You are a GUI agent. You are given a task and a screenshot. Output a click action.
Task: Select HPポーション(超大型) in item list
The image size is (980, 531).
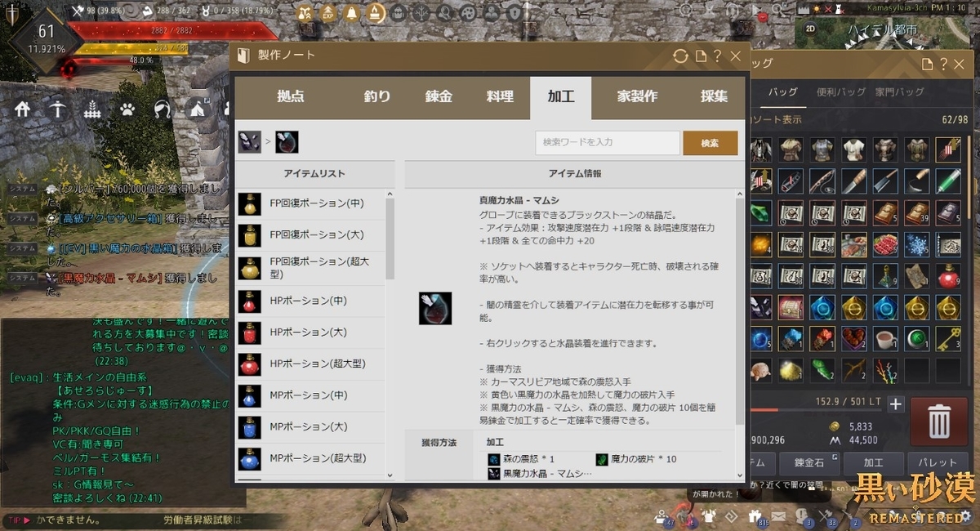pyautogui.click(x=310, y=364)
